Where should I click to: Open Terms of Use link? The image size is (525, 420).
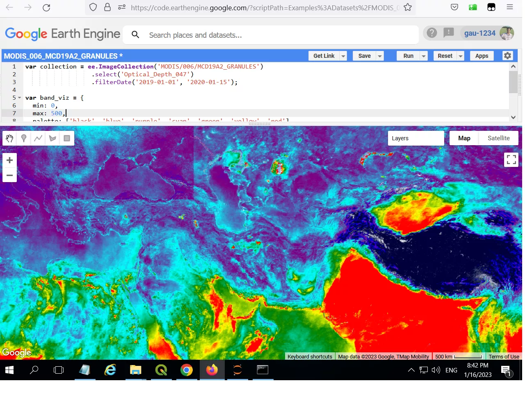pyautogui.click(x=504, y=356)
